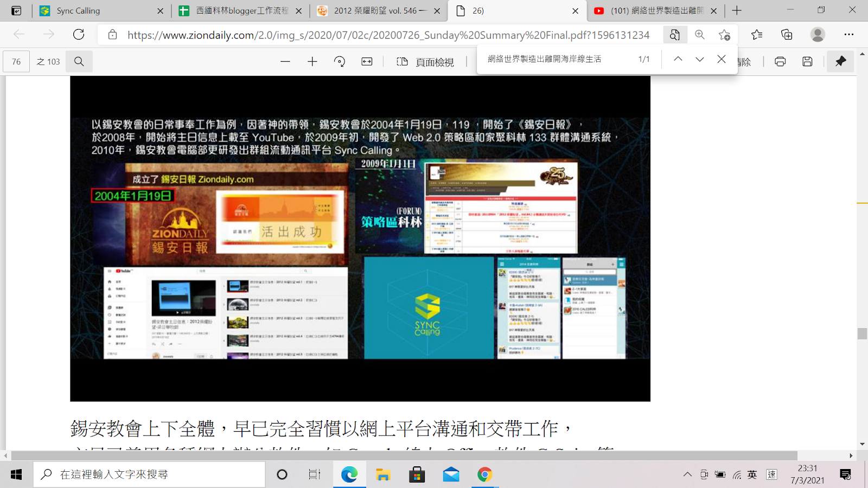Open the user profile menu
The image size is (868, 488).
[x=818, y=35]
